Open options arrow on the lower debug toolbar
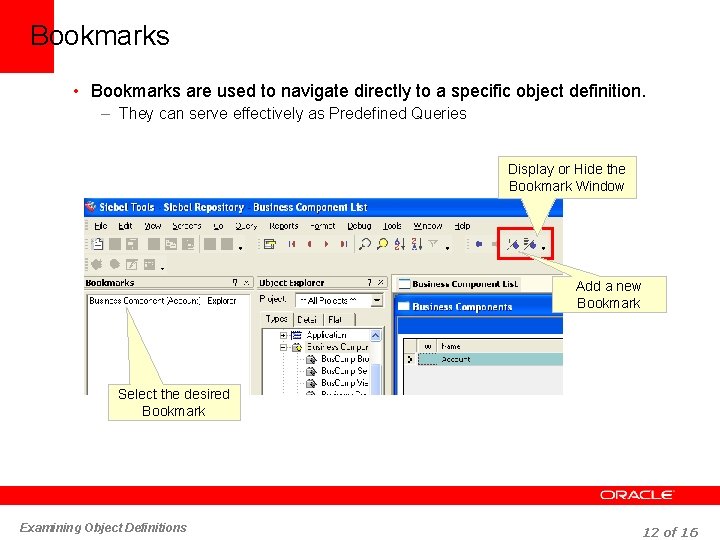720x540 pixels. [163, 268]
